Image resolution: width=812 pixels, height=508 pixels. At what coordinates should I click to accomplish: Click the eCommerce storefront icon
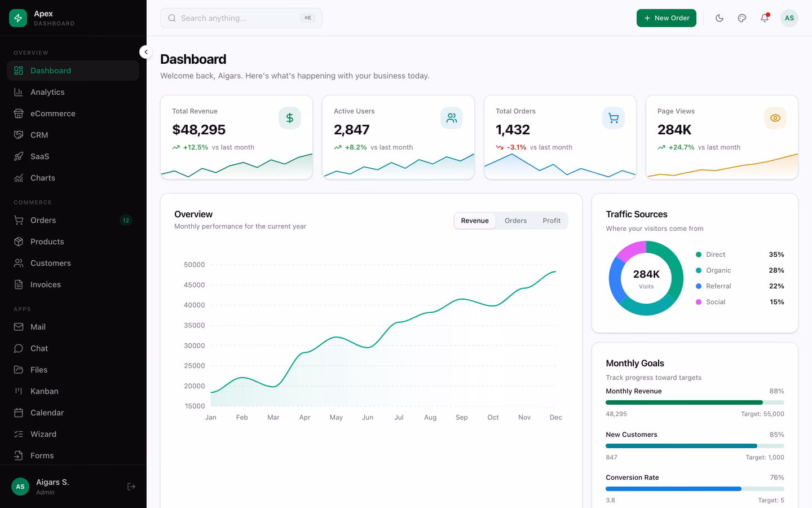click(19, 113)
